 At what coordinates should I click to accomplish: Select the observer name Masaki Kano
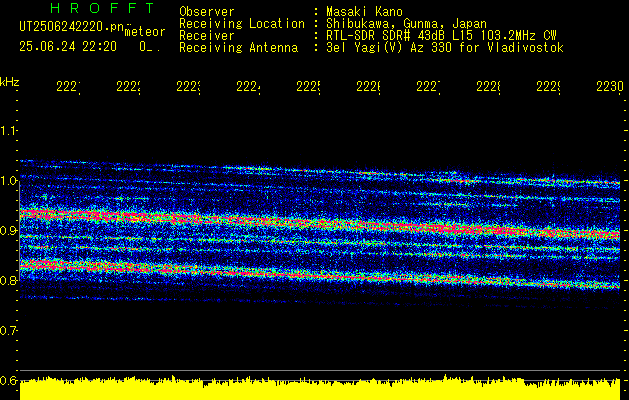[364, 11]
